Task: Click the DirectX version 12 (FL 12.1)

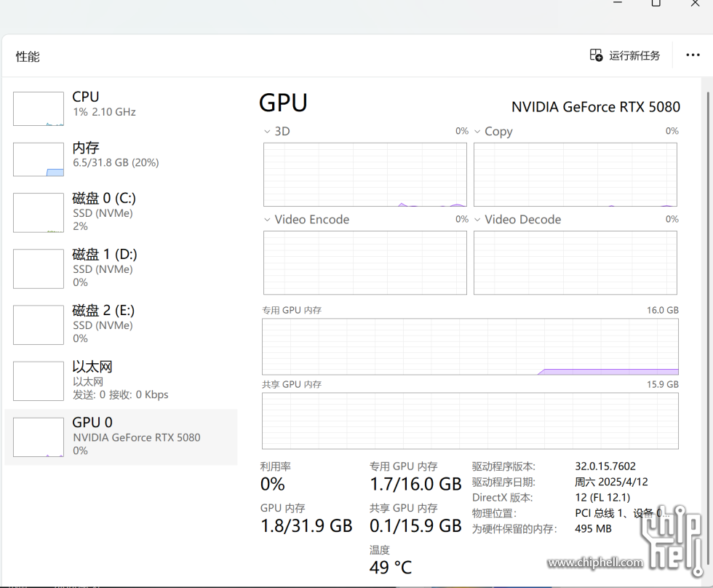Action: click(x=602, y=498)
